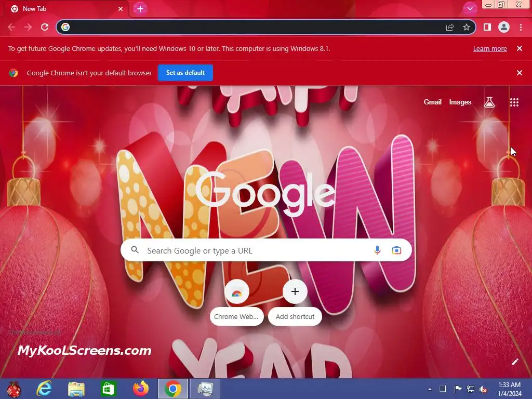Click the magnifier icon in search box
This screenshot has width=532, height=399.
tap(135, 250)
